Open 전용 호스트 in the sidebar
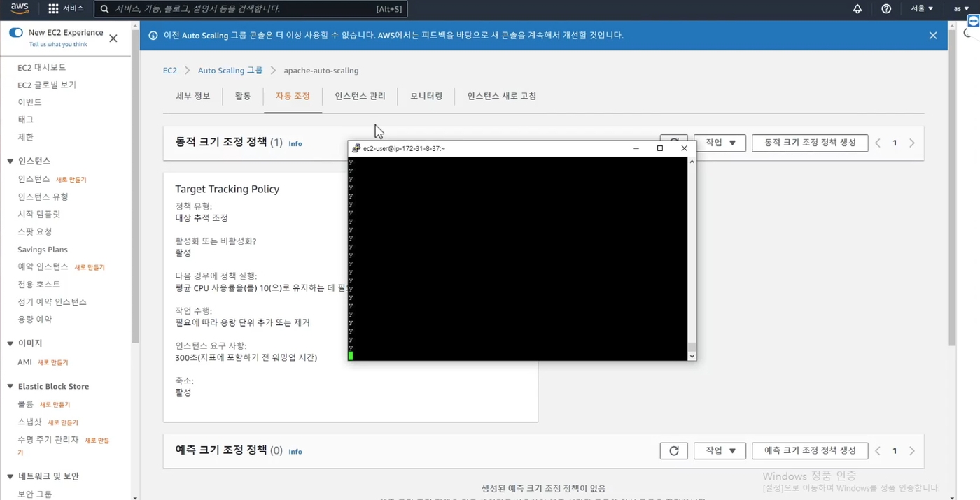The width and height of the screenshot is (980, 500). click(39, 285)
